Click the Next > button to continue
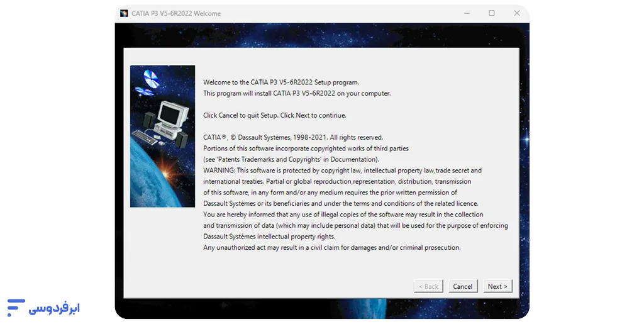The image size is (644, 324). click(497, 286)
